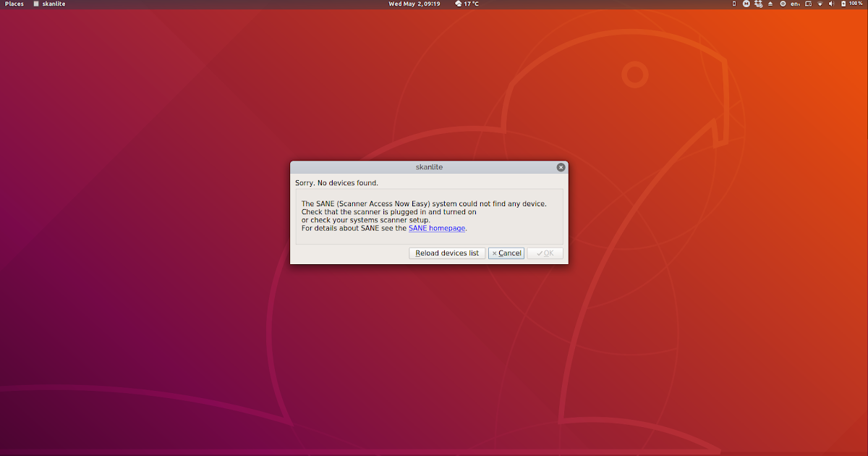Click the 'Sorry. No devices found.' message
The image size is (868, 456).
(x=336, y=183)
